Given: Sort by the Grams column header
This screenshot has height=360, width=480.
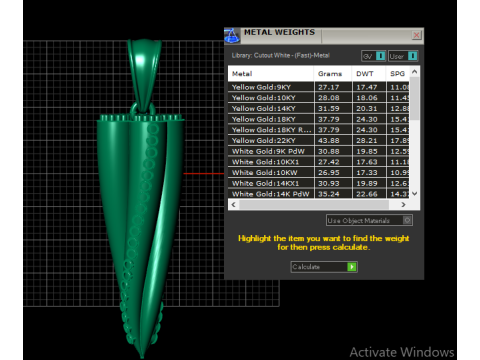Looking at the screenshot, I should point(332,74).
